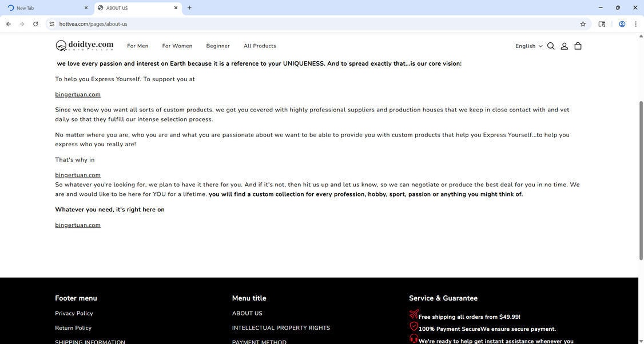Open the Chrome profile avatar icon
Screen dimensions: 644x344
coord(622,24)
